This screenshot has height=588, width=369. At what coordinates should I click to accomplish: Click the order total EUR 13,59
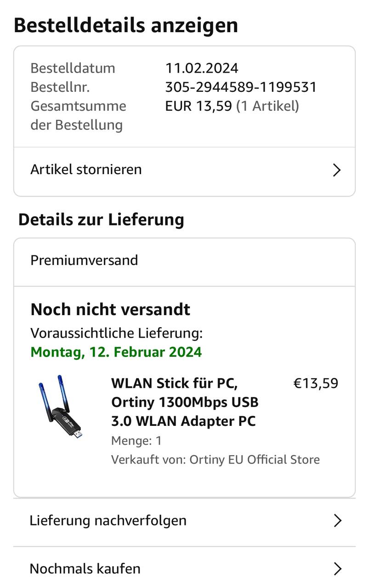199,106
